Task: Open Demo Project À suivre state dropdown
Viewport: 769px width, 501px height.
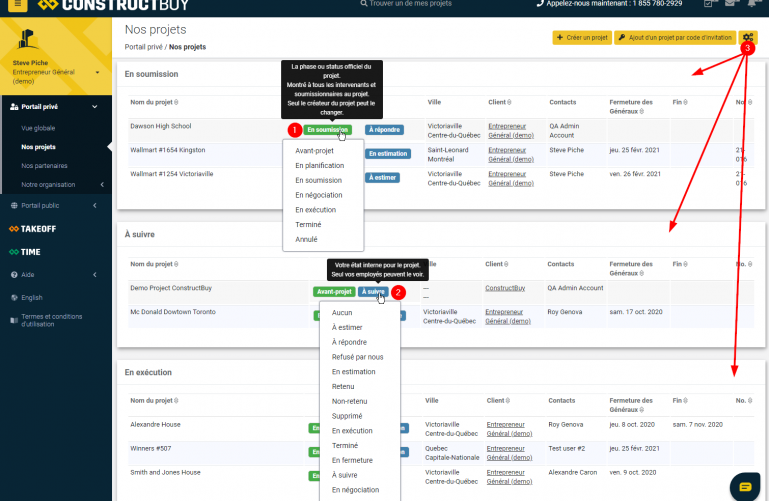Action: (x=373, y=292)
